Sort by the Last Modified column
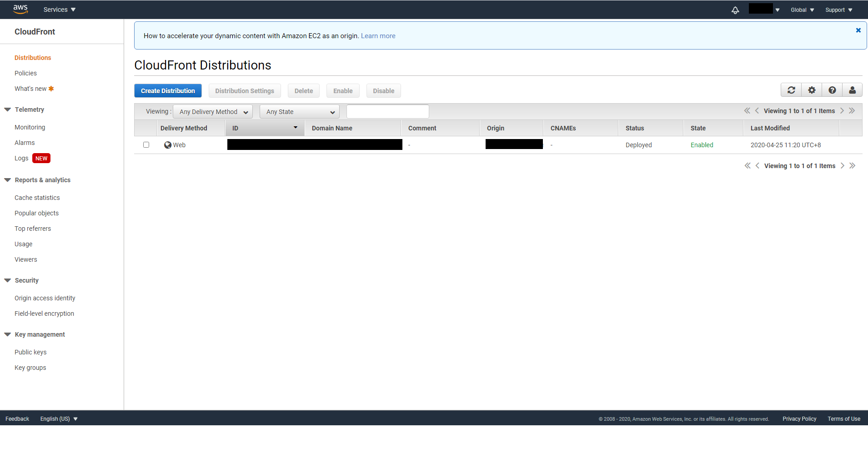868x458 pixels. pos(791,128)
